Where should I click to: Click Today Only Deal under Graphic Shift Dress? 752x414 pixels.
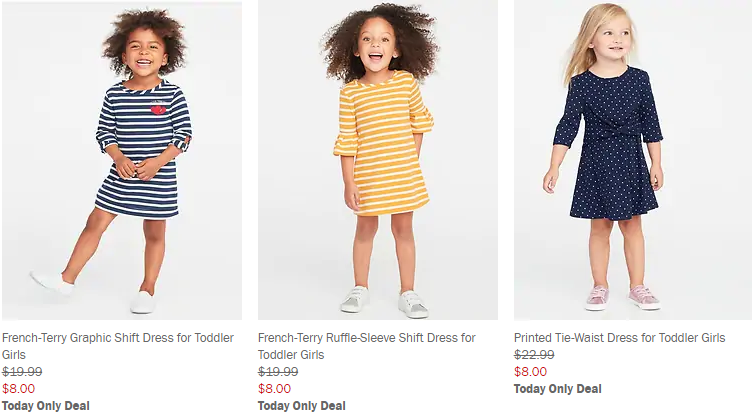46,405
